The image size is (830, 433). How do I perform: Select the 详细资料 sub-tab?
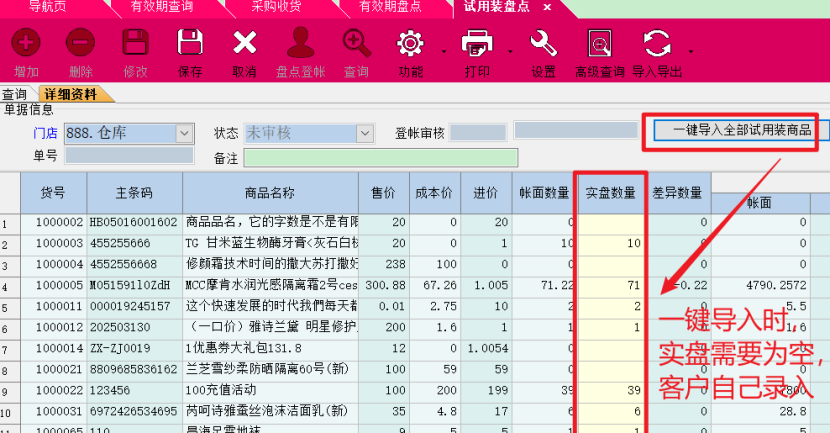point(71,94)
